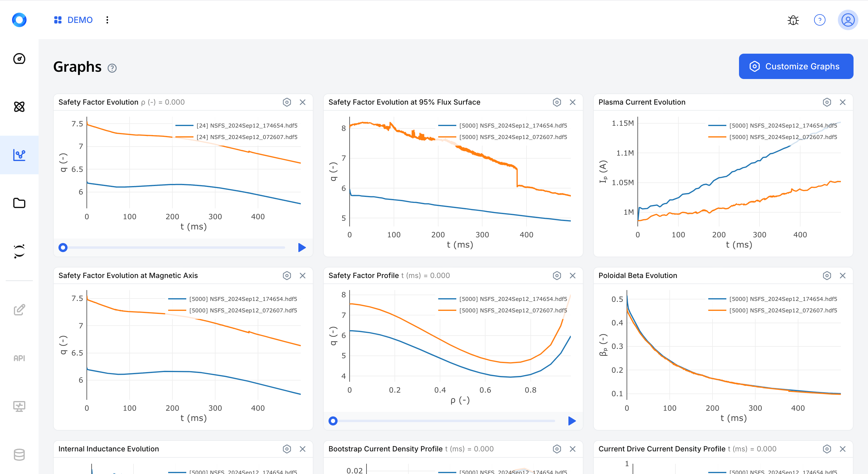Image resolution: width=868 pixels, height=474 pixels.
Task: Open the three-dot menu next to DEMO
Action: 107,20
